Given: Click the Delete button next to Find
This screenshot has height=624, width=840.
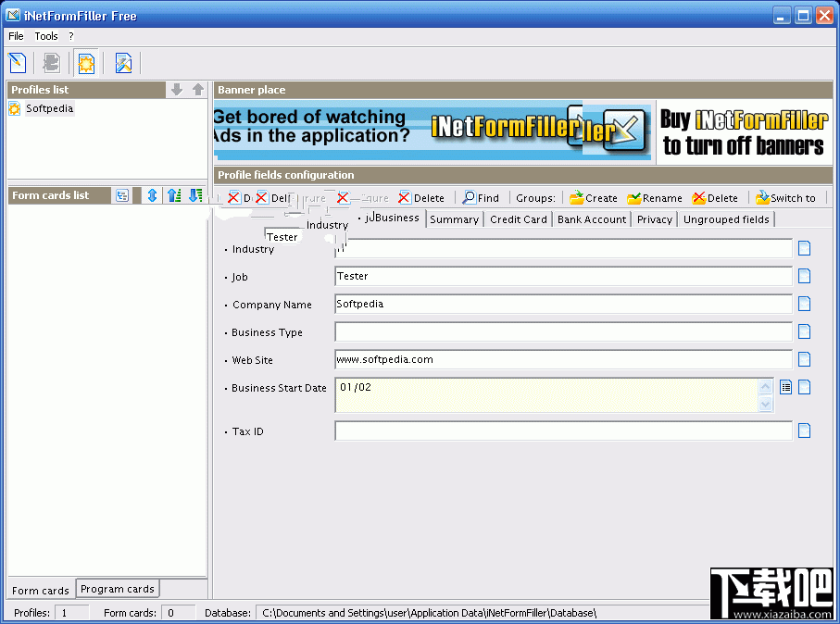Looking at the screenshot, I should pos(422,197).
